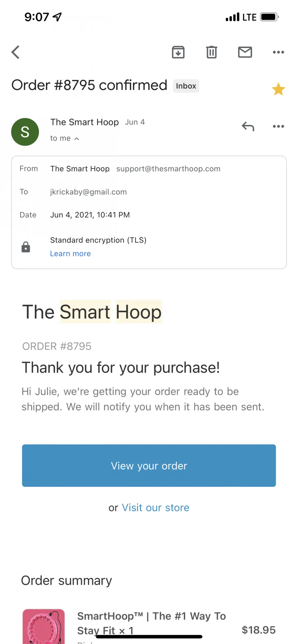Screen dimensions: 298x644
Task: Open the top toolbar more options menu
Action: coord(278,52)
